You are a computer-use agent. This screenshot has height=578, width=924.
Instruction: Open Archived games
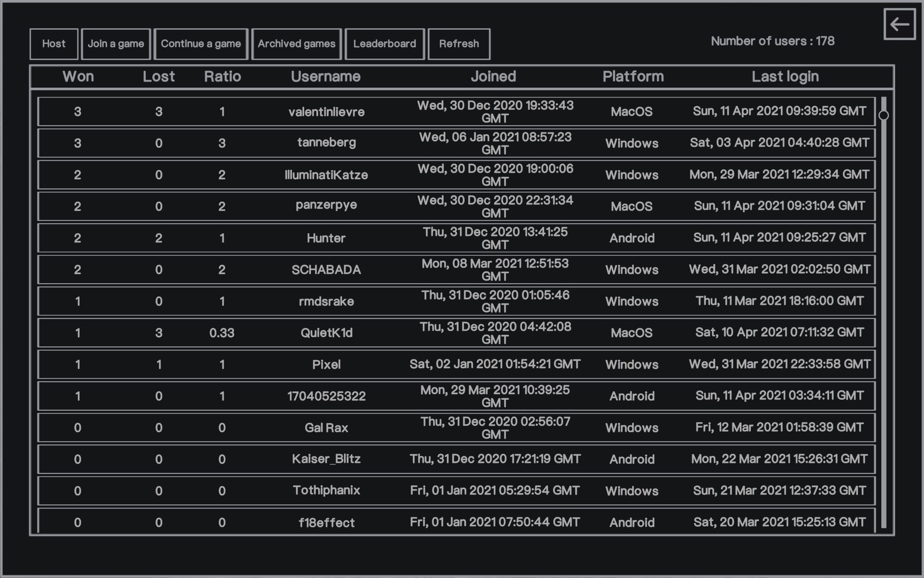click(296, 44)
